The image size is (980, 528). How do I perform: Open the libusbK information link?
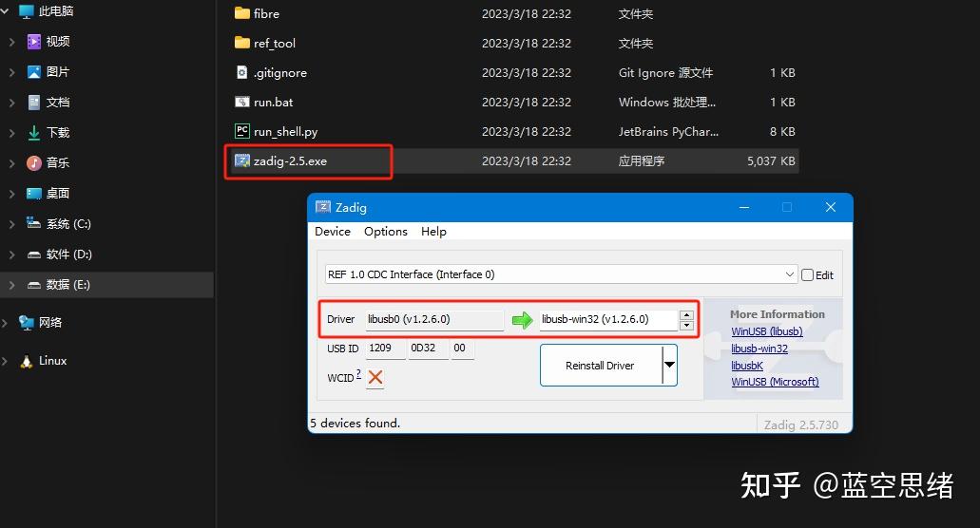747,365
